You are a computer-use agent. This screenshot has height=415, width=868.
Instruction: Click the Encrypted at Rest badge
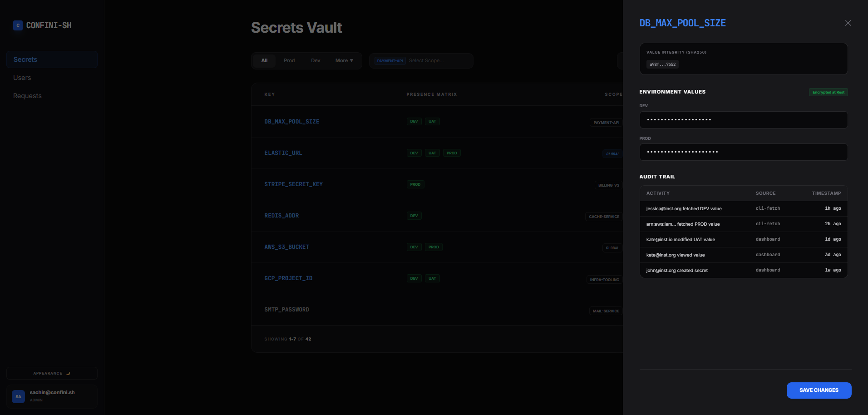pos(828,92)
